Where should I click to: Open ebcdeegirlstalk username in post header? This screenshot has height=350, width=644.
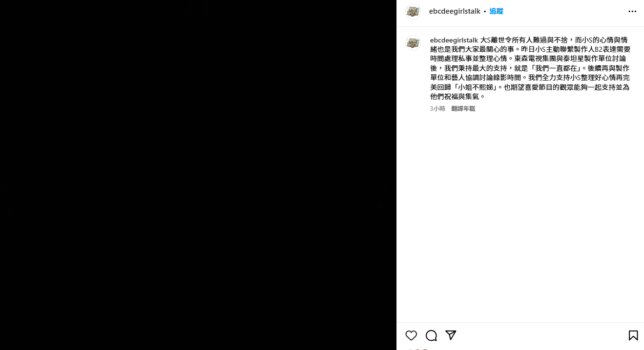coord(455,11)
